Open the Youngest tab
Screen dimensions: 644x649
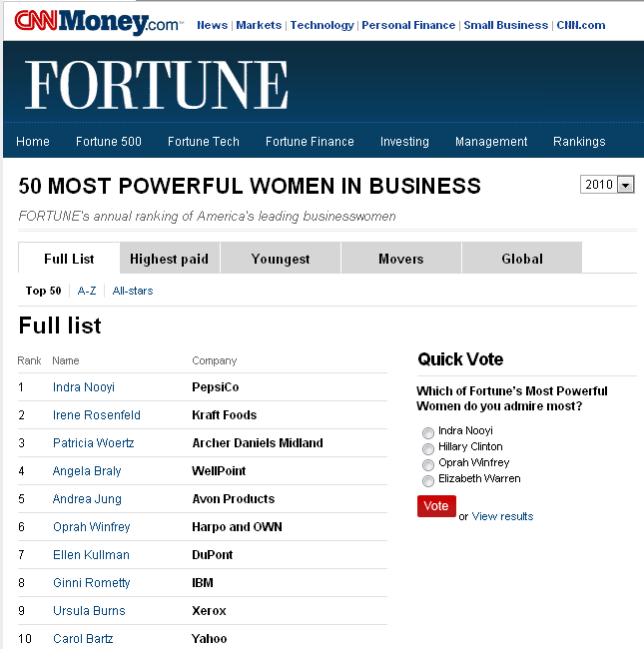(281, 259)
